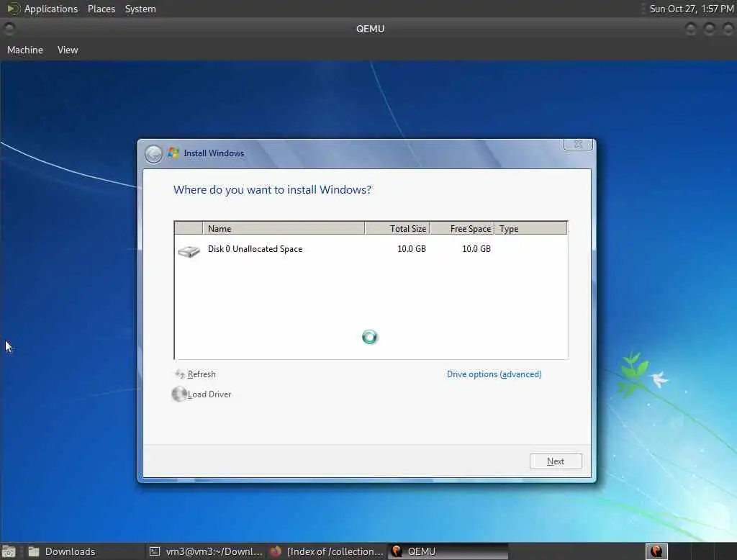Click the 10.0 GB free space cell
Viewport: 737px width, 560px height.
(476, 249)
